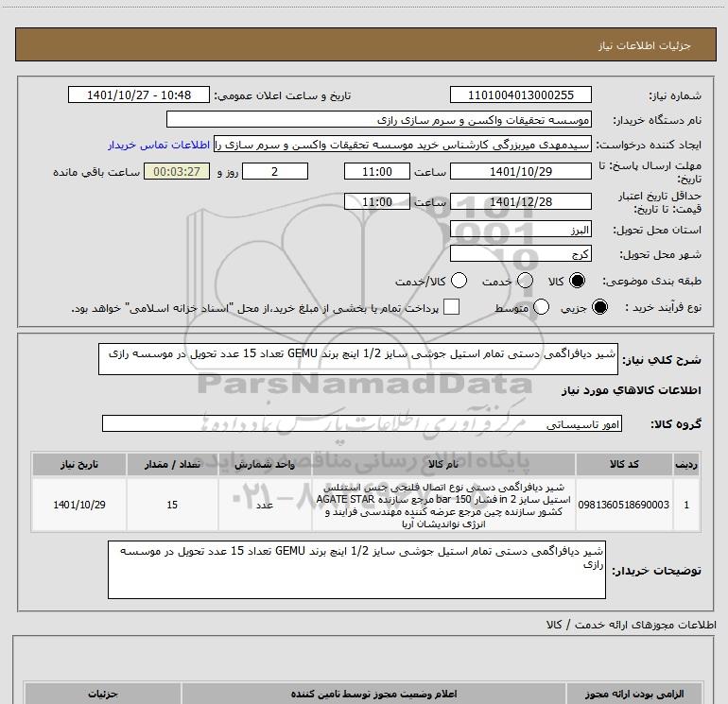Viewport: 728px width, 704px height.
Task: Click the گروه کالا label
Action: (676, 423)
